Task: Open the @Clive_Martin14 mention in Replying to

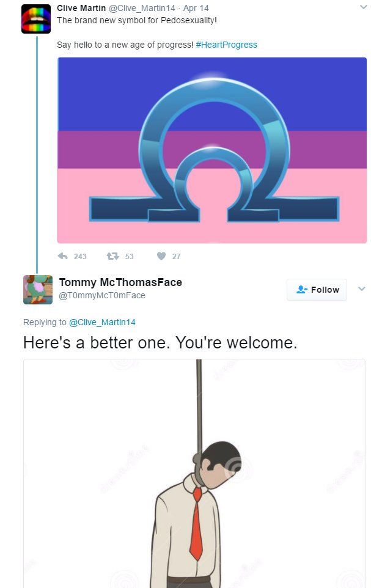Action: tap(103, 322)
